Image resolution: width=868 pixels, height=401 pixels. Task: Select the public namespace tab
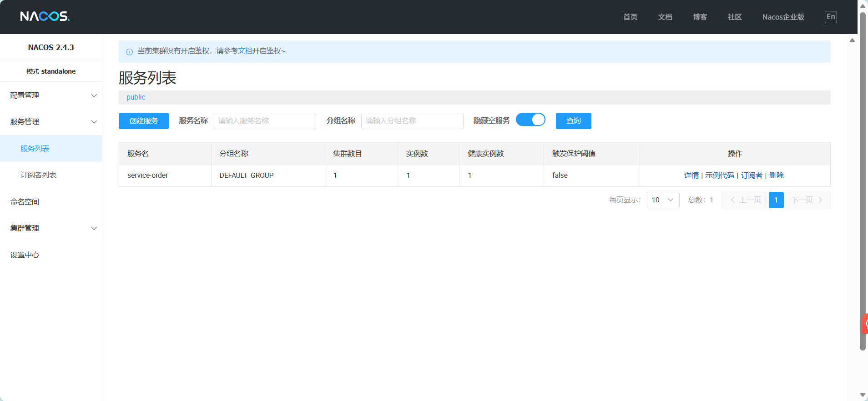pyautogui.click(x=136, y=97)
